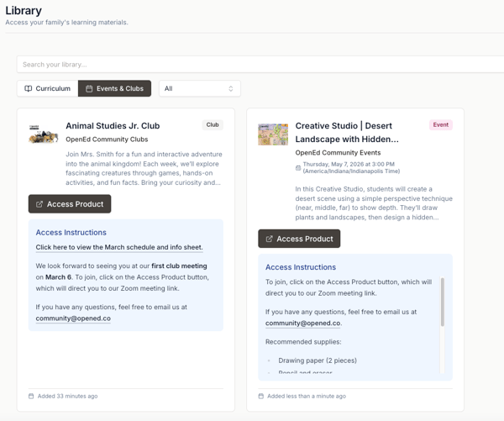
Task: Click community@opened.co email in Creative Studio card
Action: (x=302, y=324)
